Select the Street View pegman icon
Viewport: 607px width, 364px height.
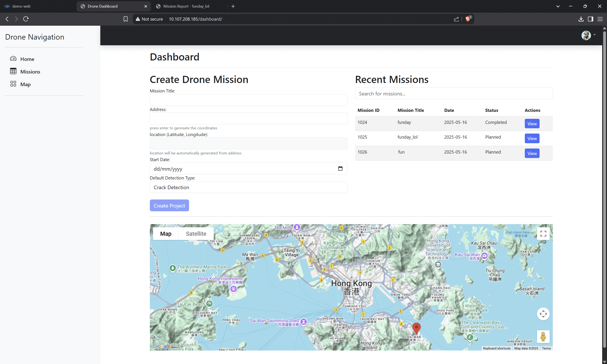coord(543,337)
